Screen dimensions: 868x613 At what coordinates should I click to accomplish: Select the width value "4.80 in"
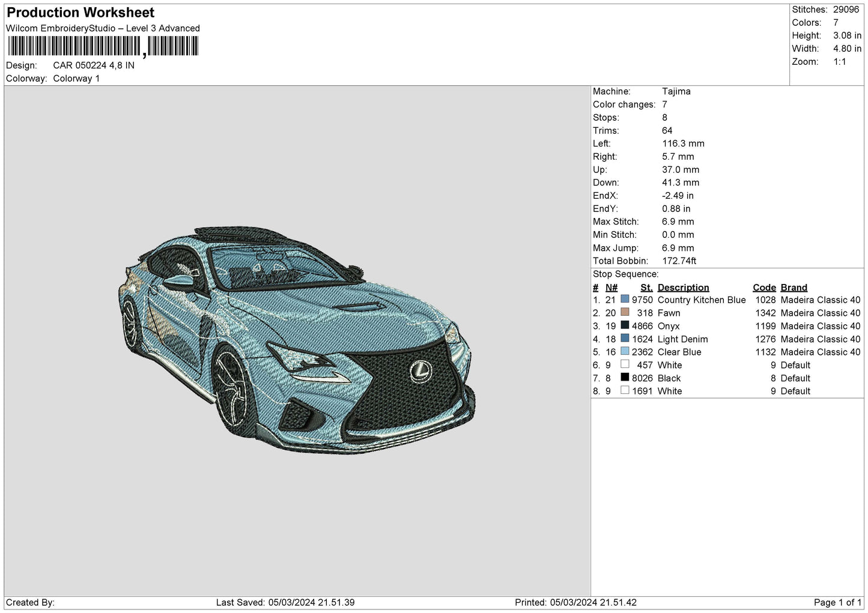[847, 49]
